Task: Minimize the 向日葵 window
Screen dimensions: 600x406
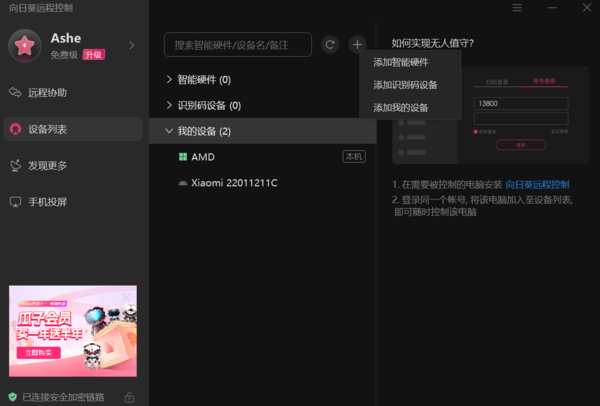Action: point(552,8)
